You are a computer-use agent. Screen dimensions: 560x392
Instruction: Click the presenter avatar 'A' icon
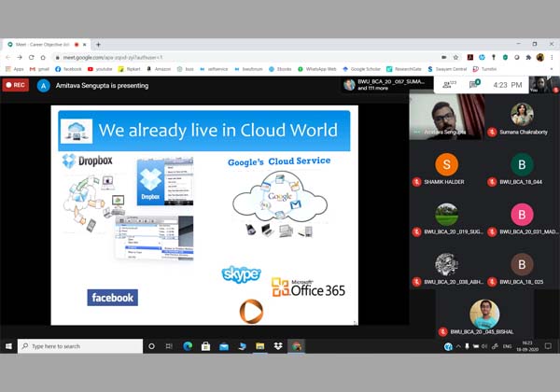(x=44, y=86)
